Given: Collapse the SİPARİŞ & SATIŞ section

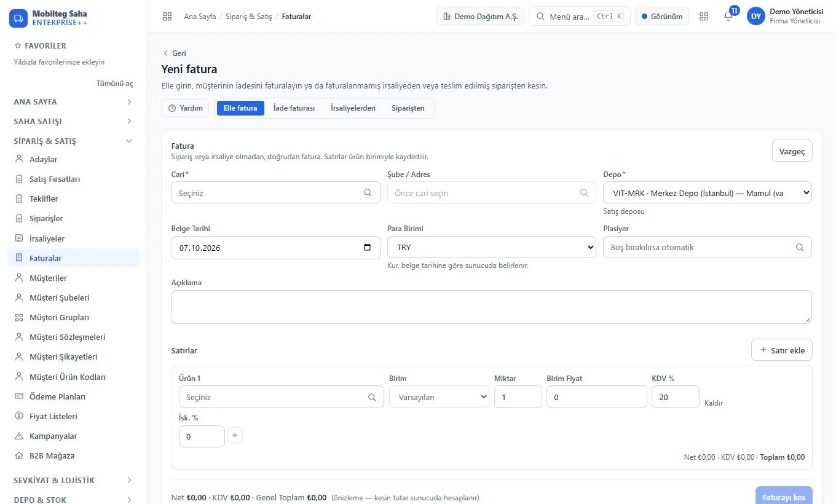Looking at the screenshot, I should click(74, 141).
